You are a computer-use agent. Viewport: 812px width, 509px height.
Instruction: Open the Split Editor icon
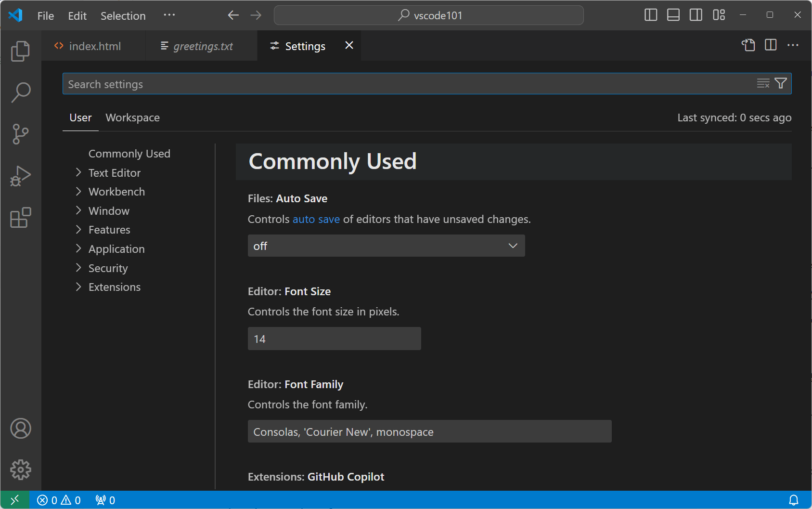click(771, 45)
